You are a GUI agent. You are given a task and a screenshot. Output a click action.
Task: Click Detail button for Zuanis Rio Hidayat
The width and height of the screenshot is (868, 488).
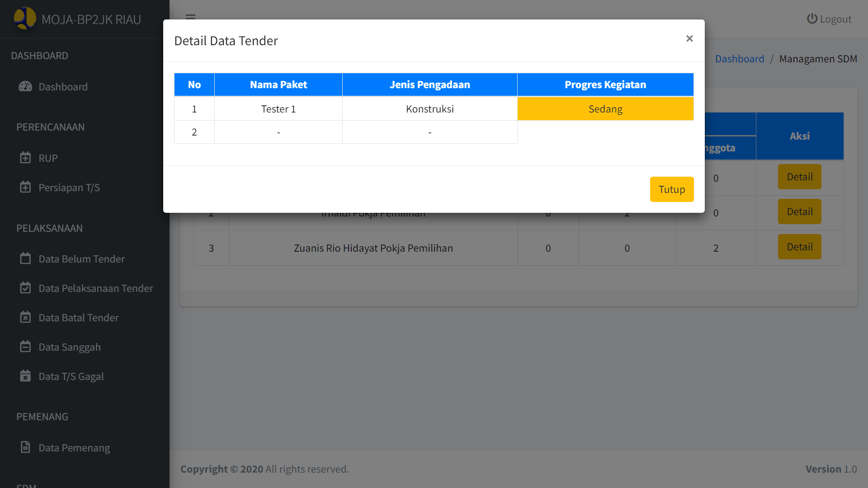click(799, 247)
